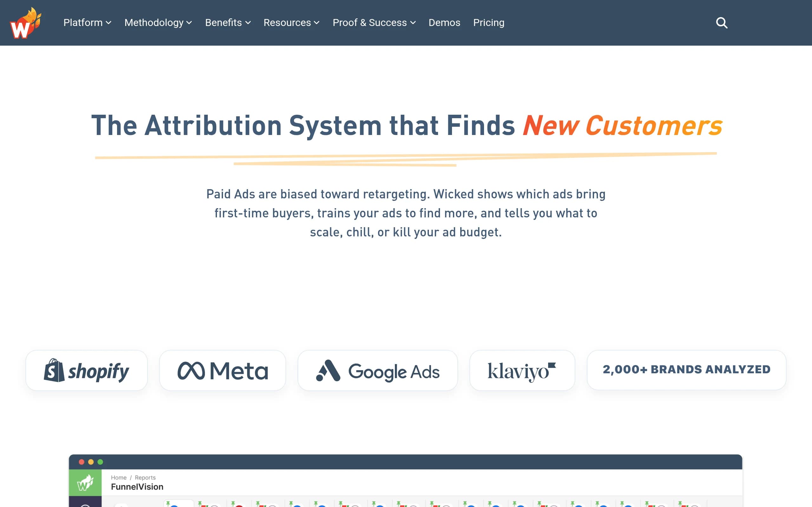Click the Klaviyo logo badge
Viewport: 812px width, 507px height.
click(x=522, y=370)
